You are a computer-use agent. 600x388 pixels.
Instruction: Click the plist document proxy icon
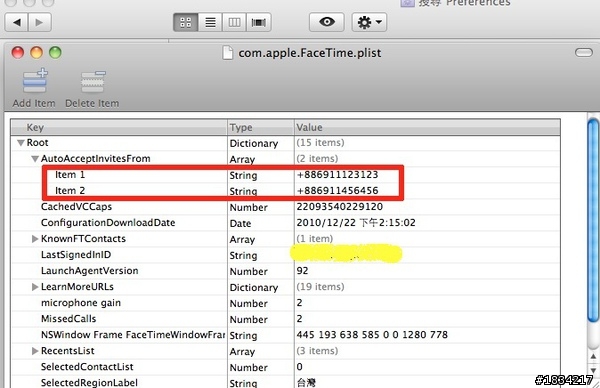pos(228,53)
